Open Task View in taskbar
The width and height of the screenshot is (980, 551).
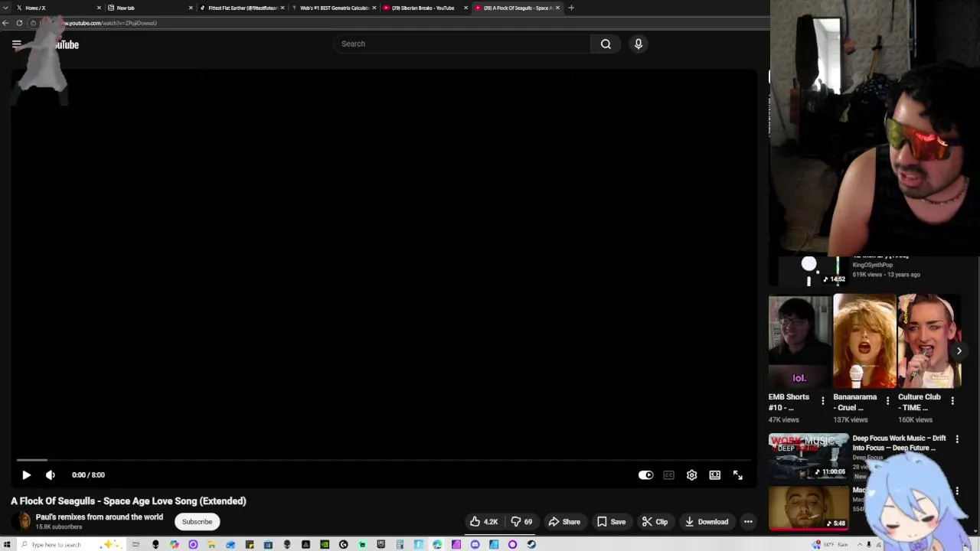(x=136, y=544)
